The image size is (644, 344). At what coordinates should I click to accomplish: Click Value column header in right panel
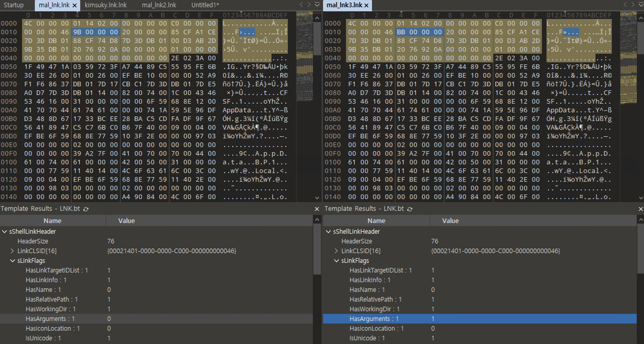(x=450, y=221)
